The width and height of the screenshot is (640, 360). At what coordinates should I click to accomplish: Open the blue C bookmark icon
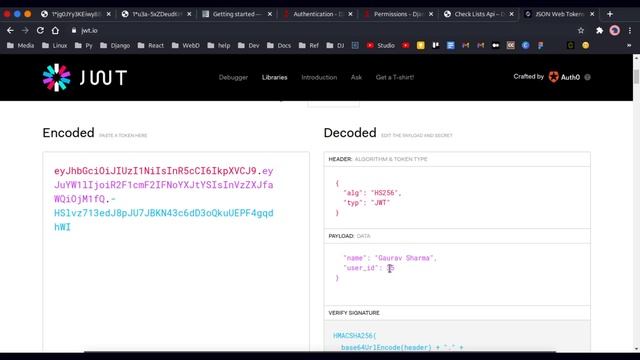[526, 45]
